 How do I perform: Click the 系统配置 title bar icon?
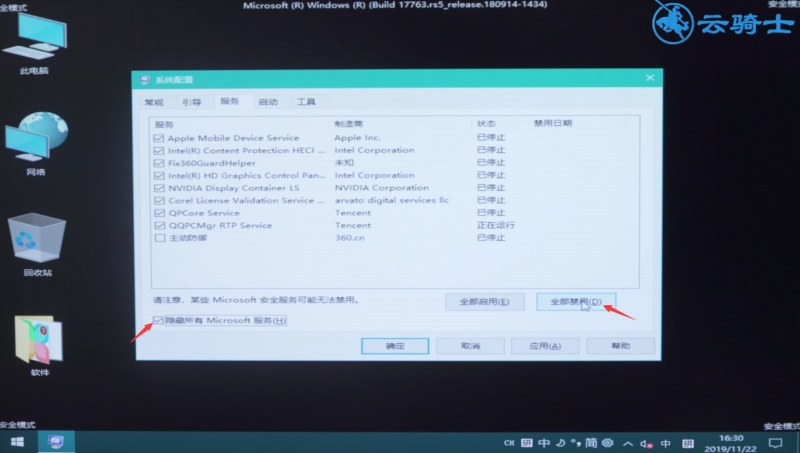point(145,80)
